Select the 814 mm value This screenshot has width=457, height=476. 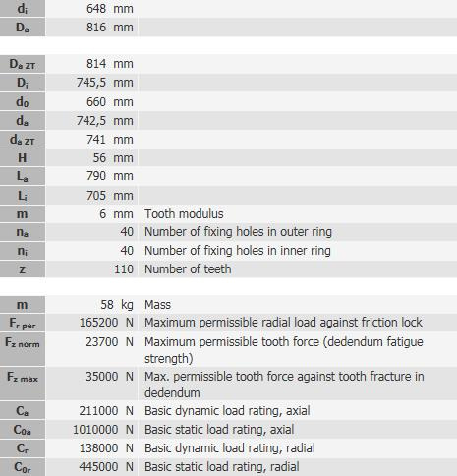pyautogui.click(x=110, y=64)
